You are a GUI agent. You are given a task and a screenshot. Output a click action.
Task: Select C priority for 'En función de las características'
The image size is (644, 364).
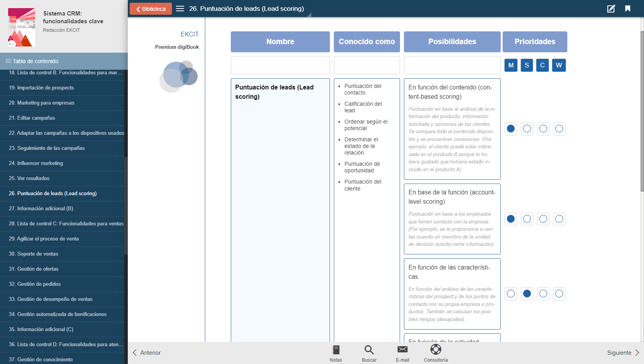[x=543, y=294]
